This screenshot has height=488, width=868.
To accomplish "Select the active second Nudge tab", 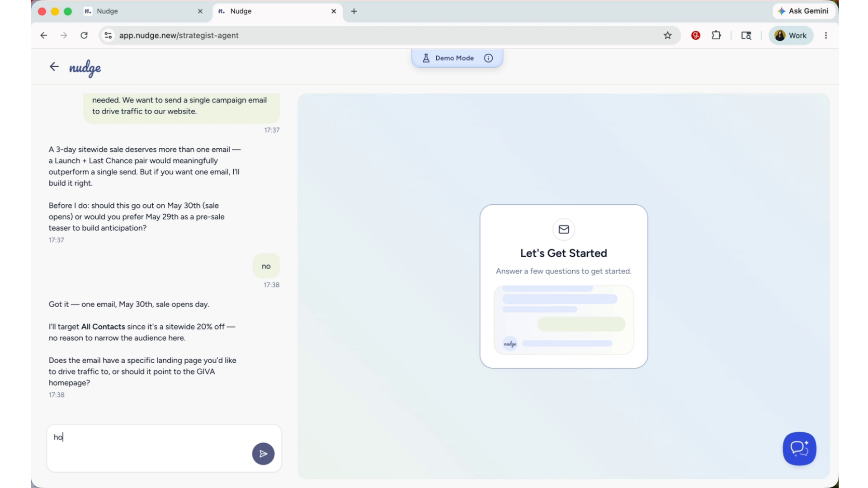I will pyautogui.click(x=278, y=11).
